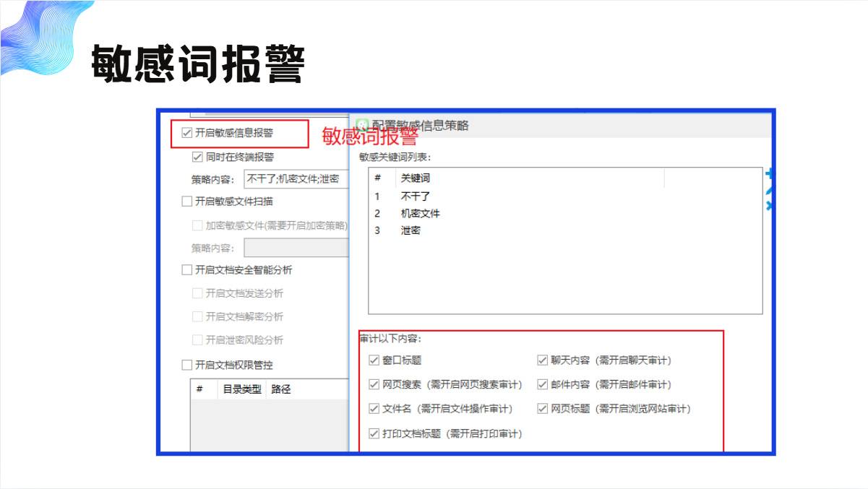Select the keyword row 不干了

click(x=416, y=196)
